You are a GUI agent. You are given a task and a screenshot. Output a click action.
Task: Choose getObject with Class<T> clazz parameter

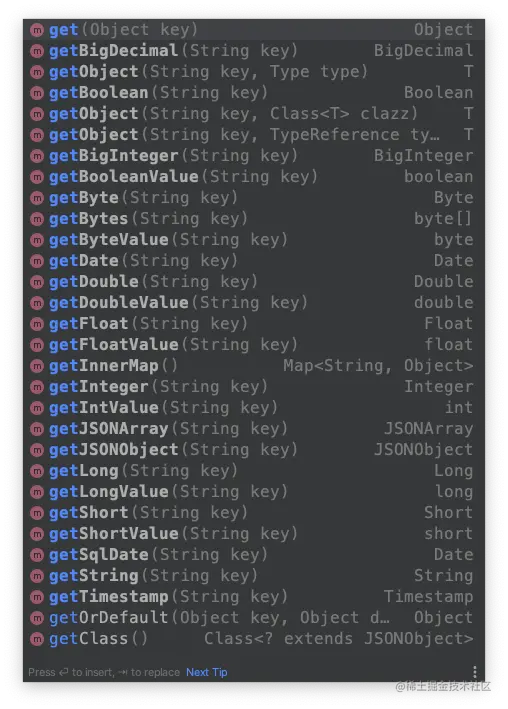click(254, 114)
